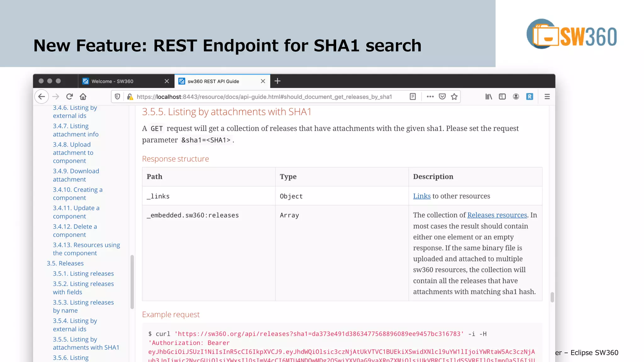The image size is (644, 362).
Task: Open '3.5.4. Listing by external ids' link
Action: pos(75,325)
